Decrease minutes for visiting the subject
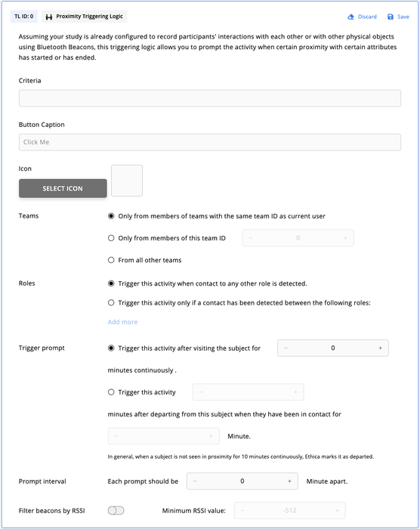The height and width of the screenshot is (529, 420). [x=286, y=348]
